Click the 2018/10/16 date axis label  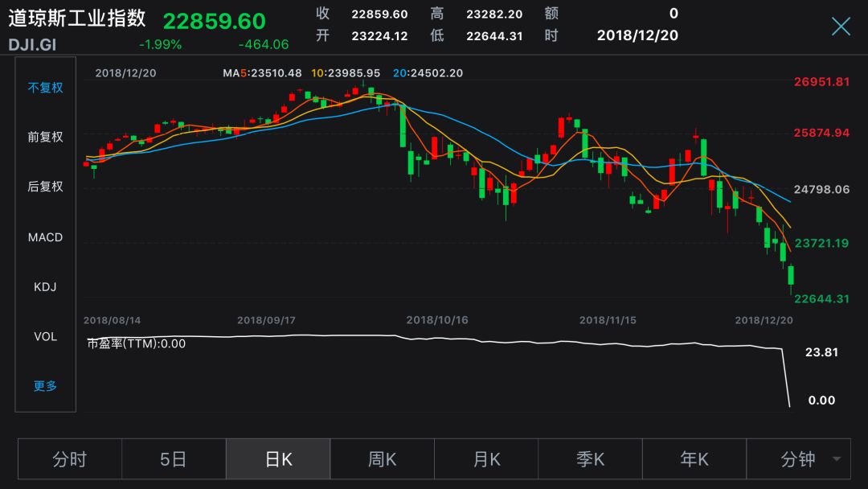[437, 320]
